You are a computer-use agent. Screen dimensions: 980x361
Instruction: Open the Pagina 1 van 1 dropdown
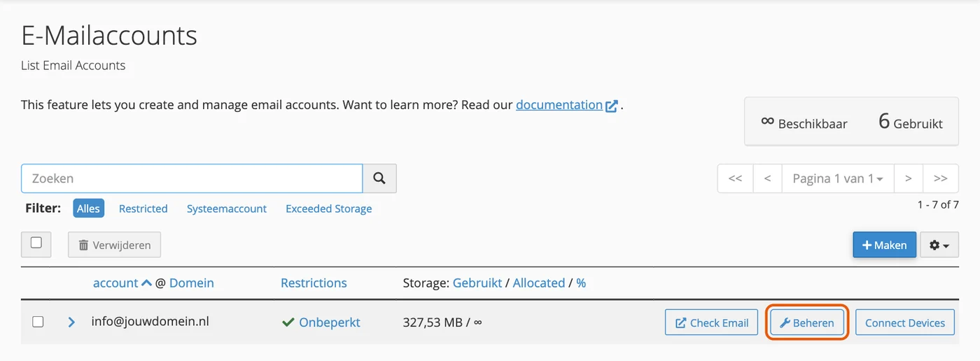(x=837, y=178)
